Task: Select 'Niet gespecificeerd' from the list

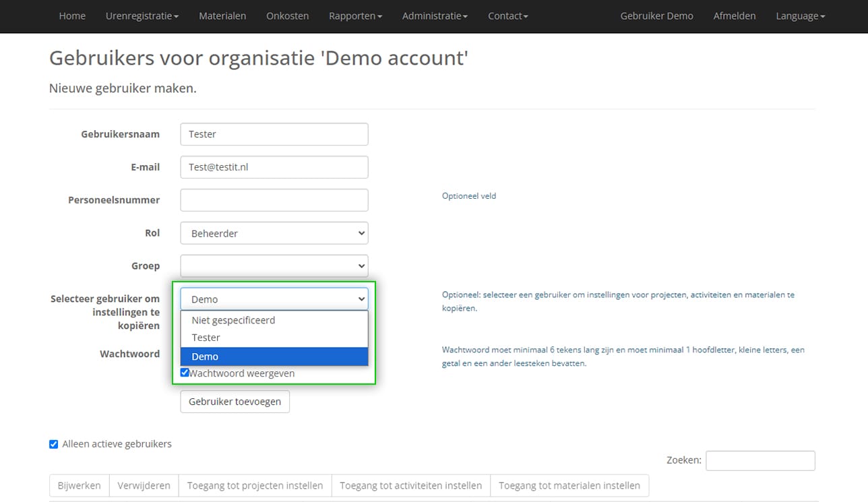Action: click(x=233, y=320)
